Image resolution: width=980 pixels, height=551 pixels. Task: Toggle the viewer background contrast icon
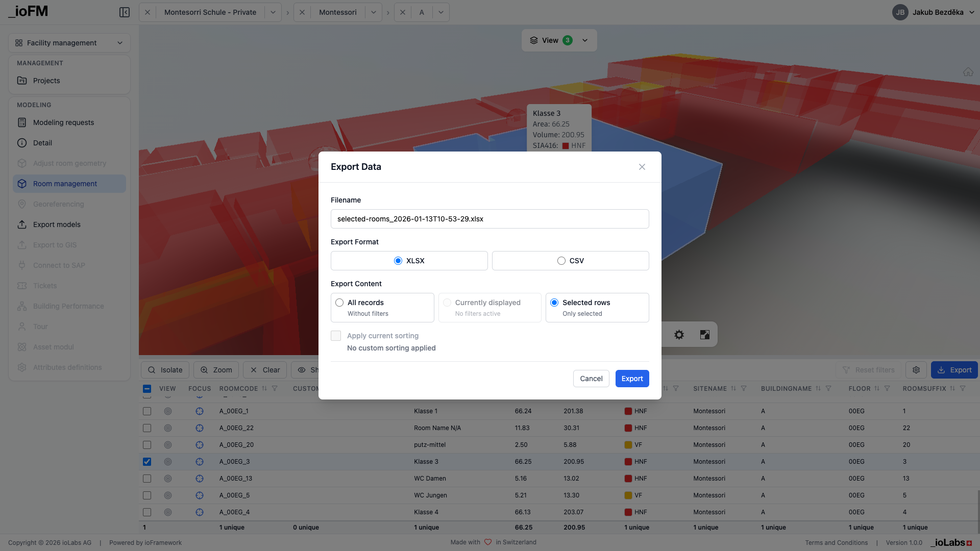coord(705,335)
